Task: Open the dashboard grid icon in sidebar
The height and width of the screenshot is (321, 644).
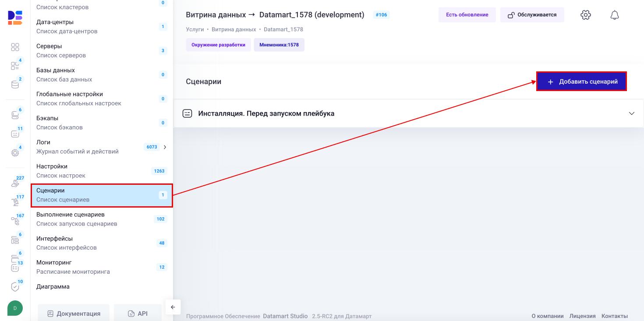Action: point(15,47)
